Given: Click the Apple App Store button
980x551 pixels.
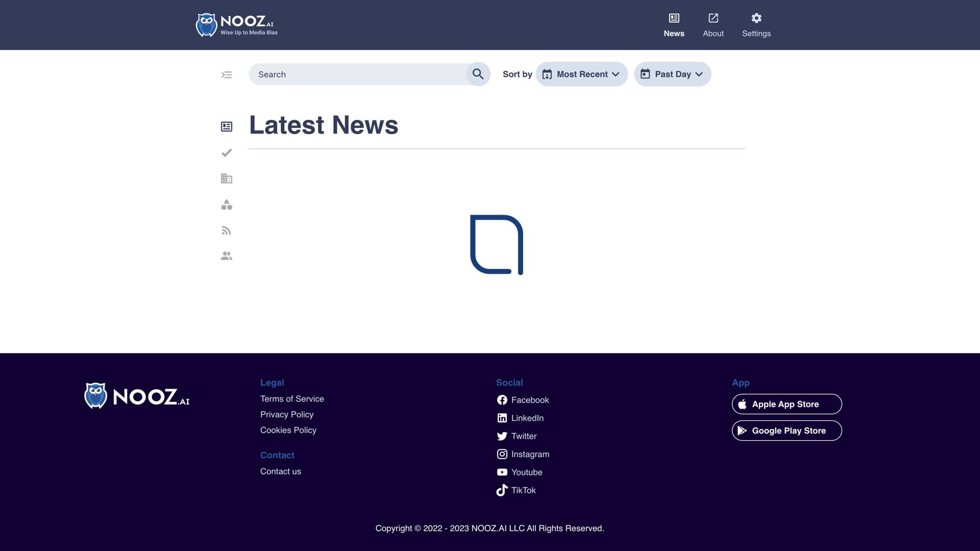Looking at the screenshot, I should coord(786,404).
